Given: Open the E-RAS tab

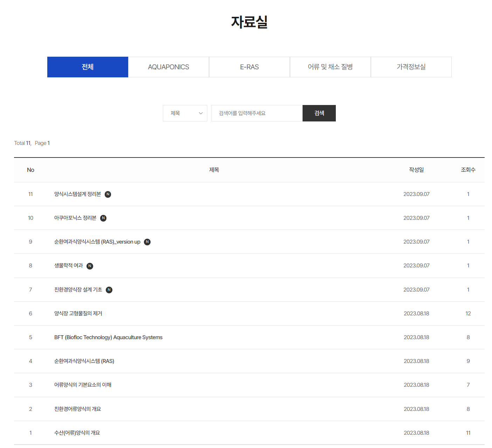Looking at the screenshot, I should coord(249,67).
